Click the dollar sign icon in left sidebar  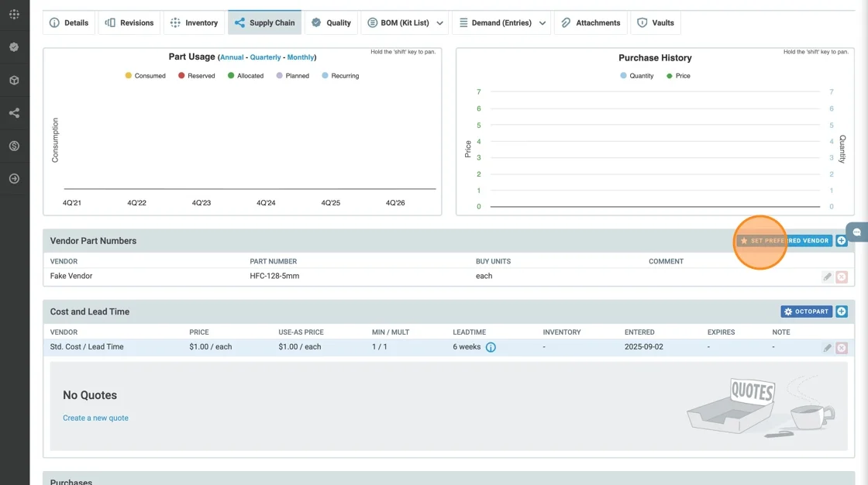pyautogui.click(x=14, y=146)
